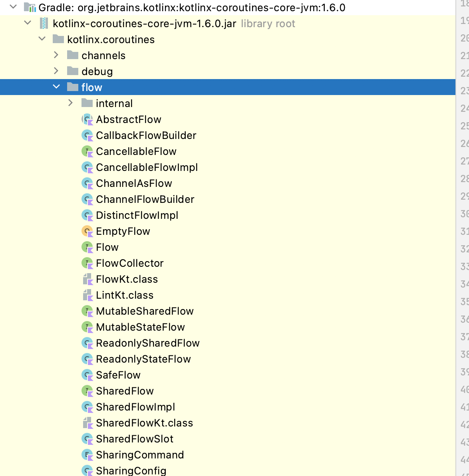Open the CancellableFlow interface
Screen dimensions: 469x476
coord(136,151)
